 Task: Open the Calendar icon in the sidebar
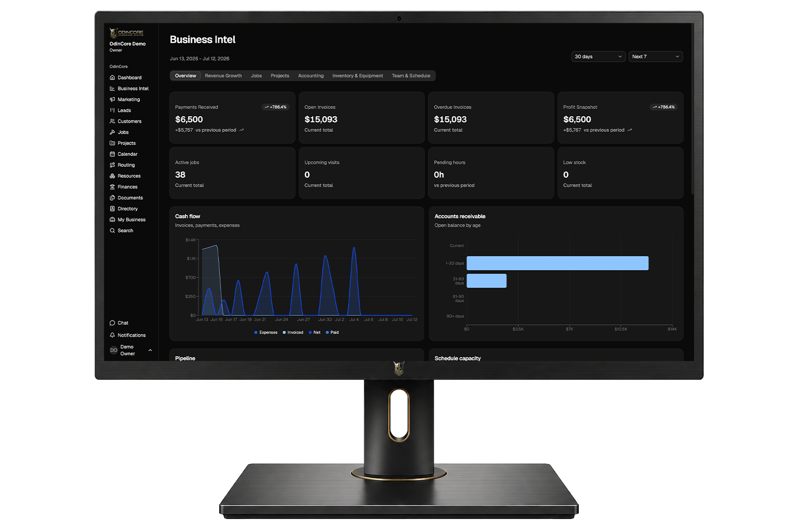click(x=112, y=154)
